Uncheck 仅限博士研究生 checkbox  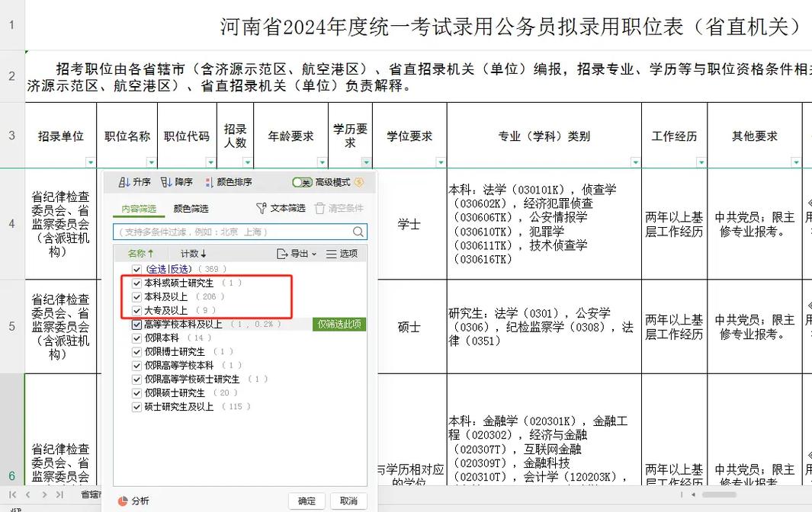136,352
